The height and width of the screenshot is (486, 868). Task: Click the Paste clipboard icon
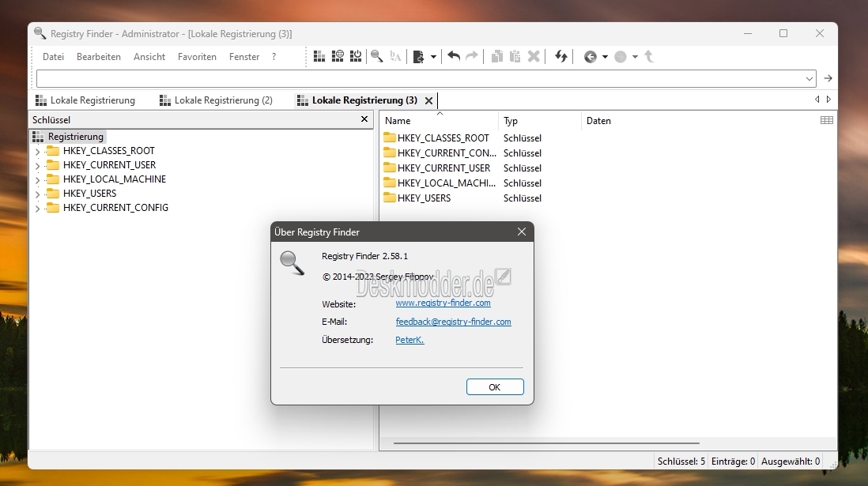(515, 56)
